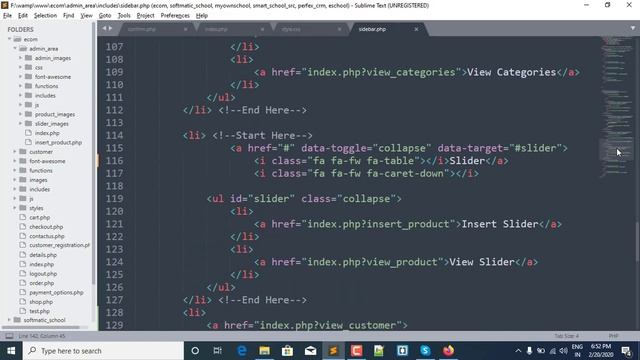Screen dimensions: 640x360
Task: Click the tab scroll left arrow
Action: click(x=104, y=28)
